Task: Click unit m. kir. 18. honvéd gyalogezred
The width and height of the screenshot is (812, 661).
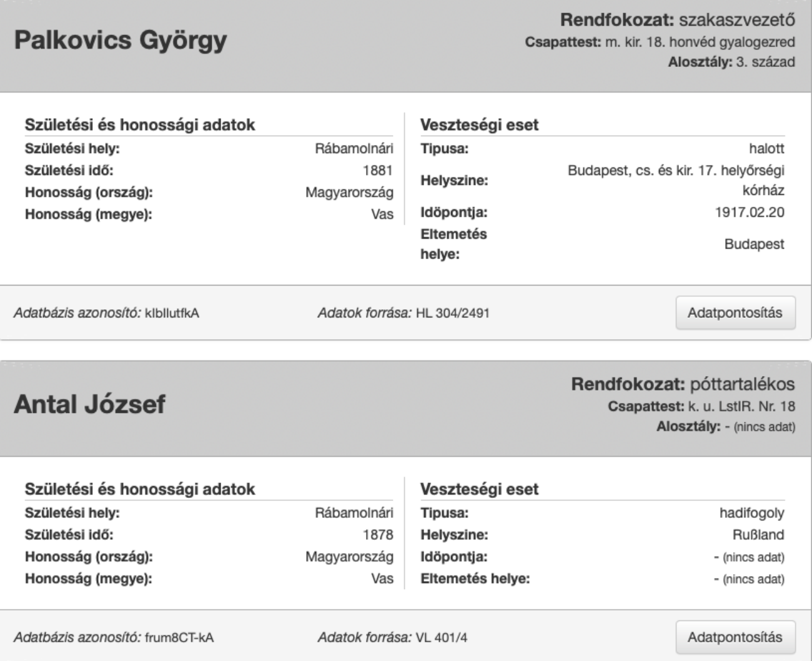Action: click(x=700, y=42)
